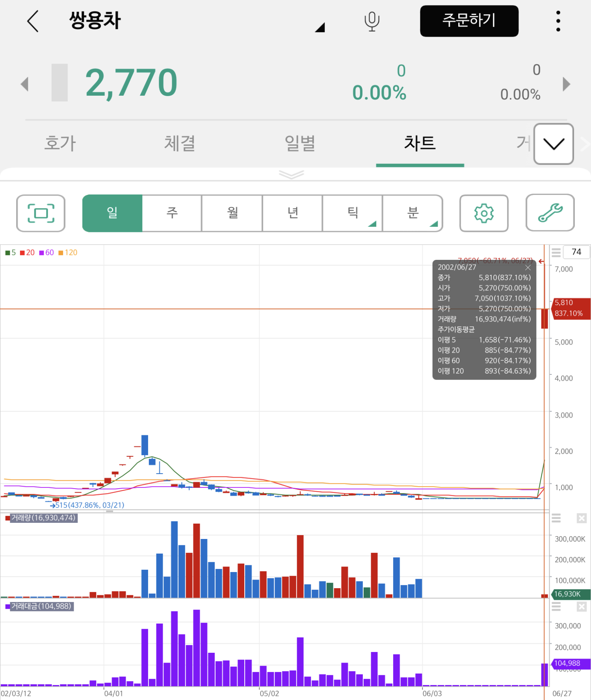The width and height of the screenshot is (591, 700).
Task: Click the 04/01 date axis label
Action: pyautogui.click(x=113, y=693)
